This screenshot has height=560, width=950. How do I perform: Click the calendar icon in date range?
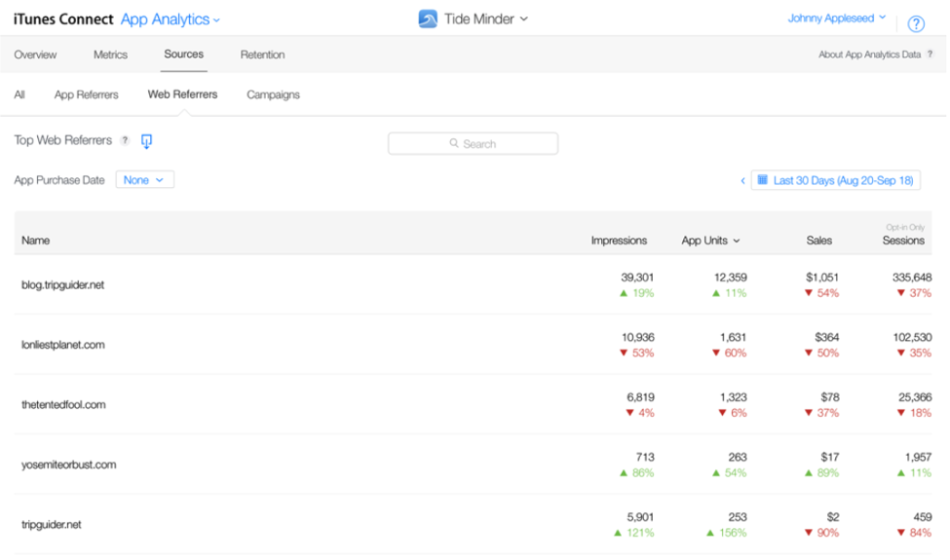[x=763, y=180]
